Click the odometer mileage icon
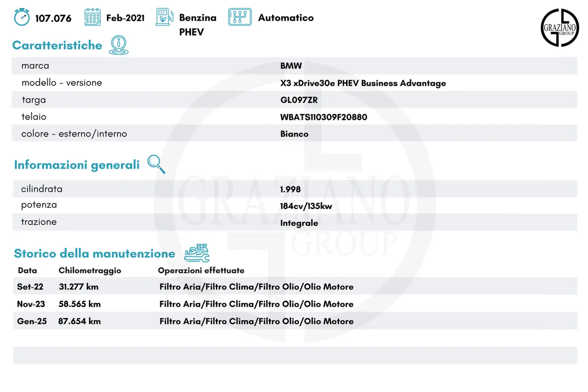 [x=22, y=17]
